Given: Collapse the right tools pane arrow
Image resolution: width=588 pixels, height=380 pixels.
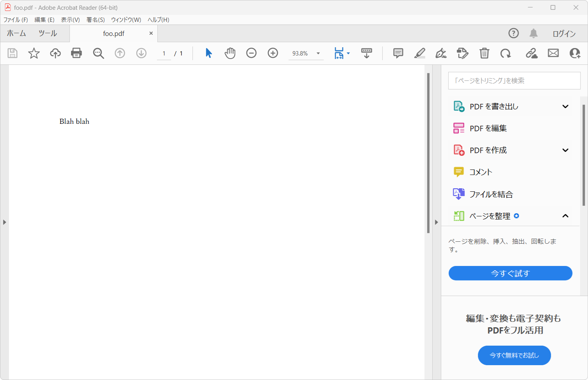Looking at the screenshot, I should (x=437, y=222).
